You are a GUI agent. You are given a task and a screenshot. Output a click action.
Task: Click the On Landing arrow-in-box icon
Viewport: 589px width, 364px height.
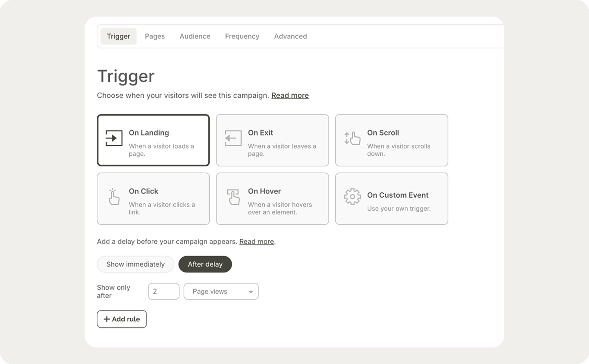pos(114,138)
